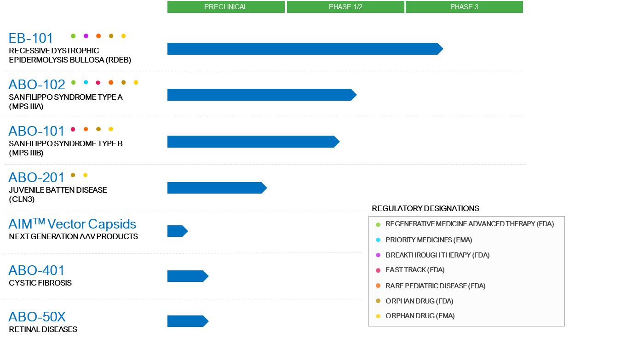Click the pink dot beside ABO-101
This screenshot has height=349, width=644.
[73, 129]
